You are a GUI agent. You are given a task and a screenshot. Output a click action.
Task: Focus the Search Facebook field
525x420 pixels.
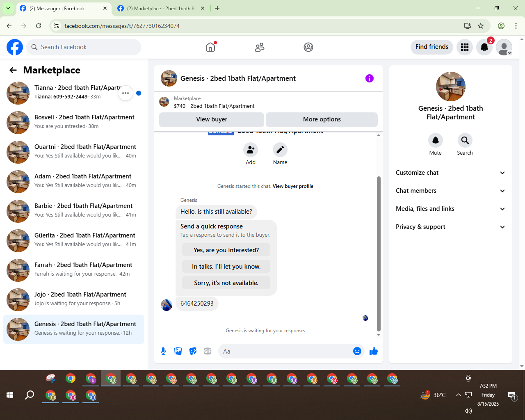[84, 47]
